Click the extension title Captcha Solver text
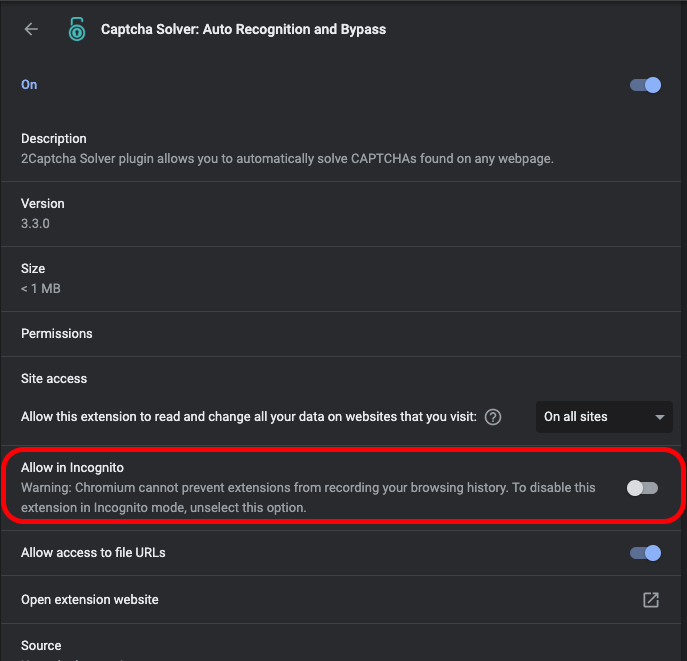 pyautogui.click(x=243, y=29)
